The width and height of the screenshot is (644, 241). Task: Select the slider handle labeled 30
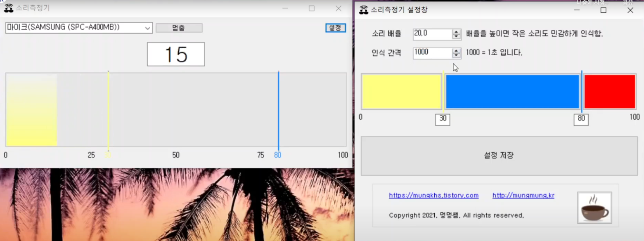click(x=443, y=119)
